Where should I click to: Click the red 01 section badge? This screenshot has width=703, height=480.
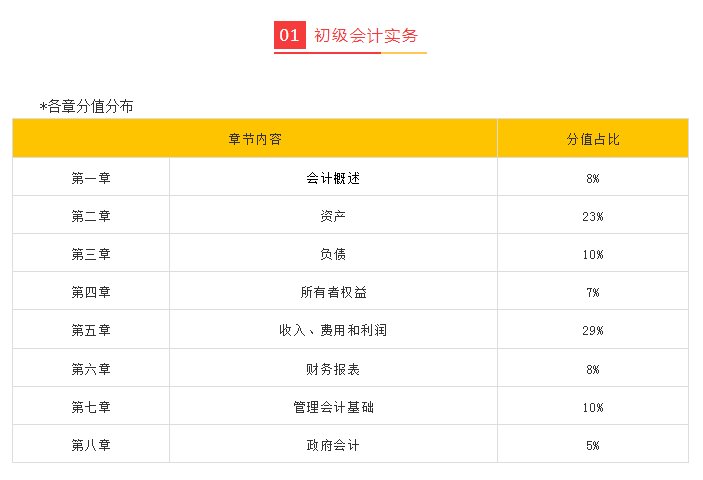coord(289,36)
